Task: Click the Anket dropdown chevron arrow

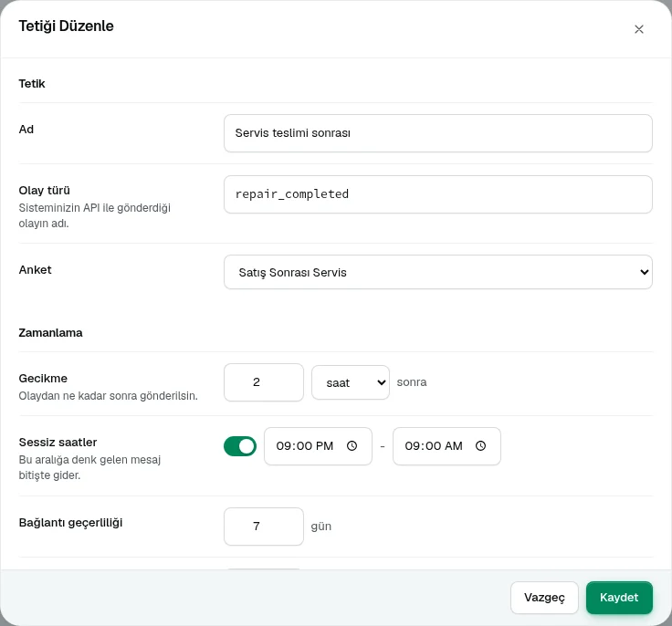Action: (644, 272)
